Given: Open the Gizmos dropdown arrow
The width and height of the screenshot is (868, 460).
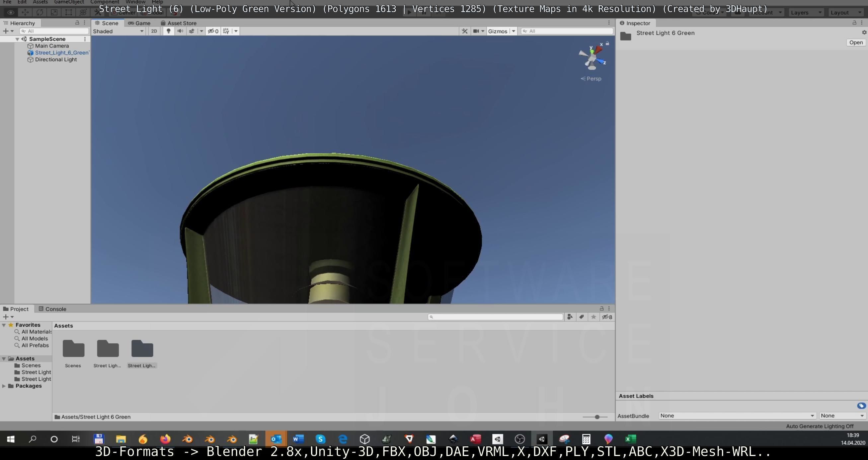Looking at the screenshot, I should click(513, 31).
